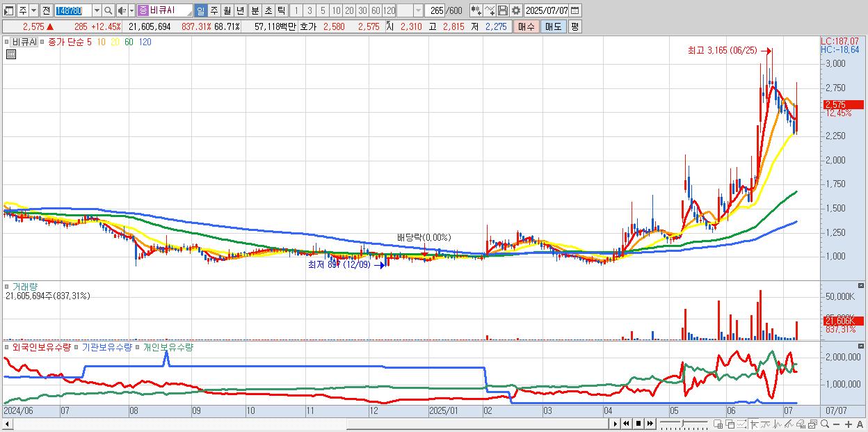The width and height of the screenshot is (868, 432).
Task: Open the stock search magnifier icon
Action: [x=108, y=10]
